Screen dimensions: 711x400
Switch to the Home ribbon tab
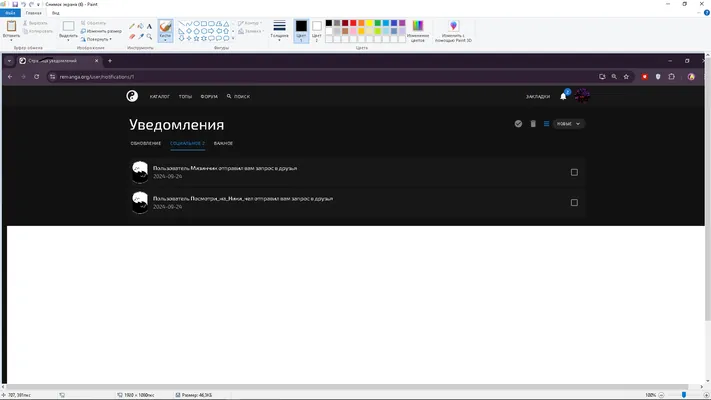[34, 13]
